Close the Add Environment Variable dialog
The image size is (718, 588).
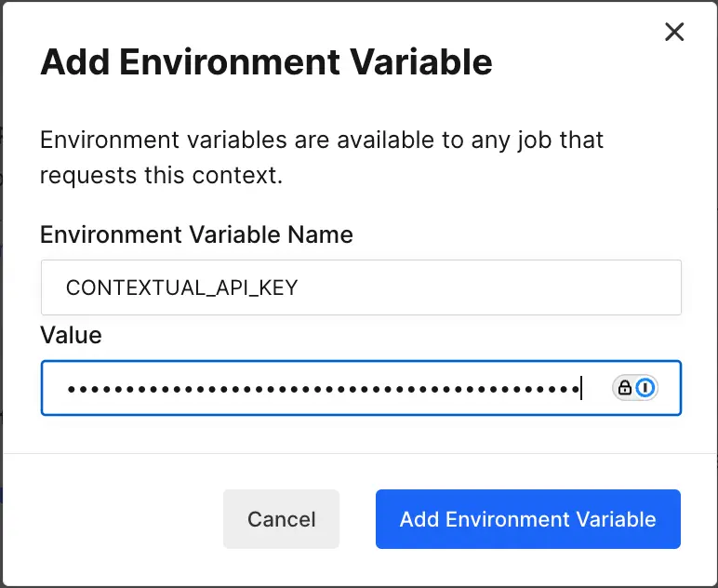tap(674, 33)
